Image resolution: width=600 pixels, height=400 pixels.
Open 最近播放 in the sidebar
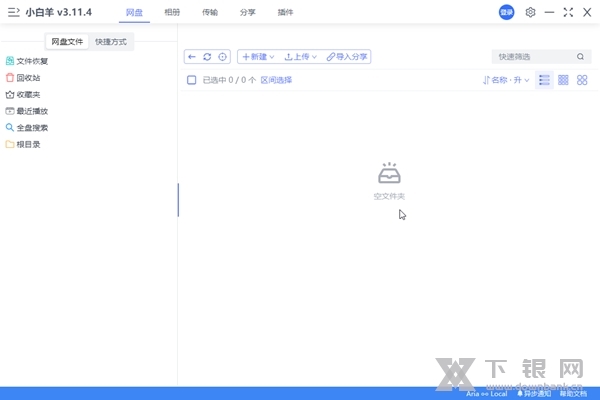point(27,111)
